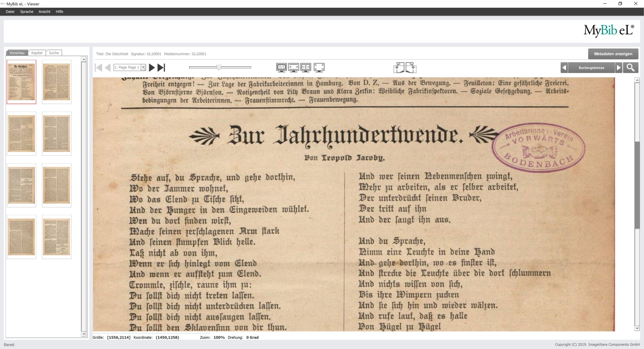Go to the next page
Screen dimensions: 644x349
(x=152, y=67)
